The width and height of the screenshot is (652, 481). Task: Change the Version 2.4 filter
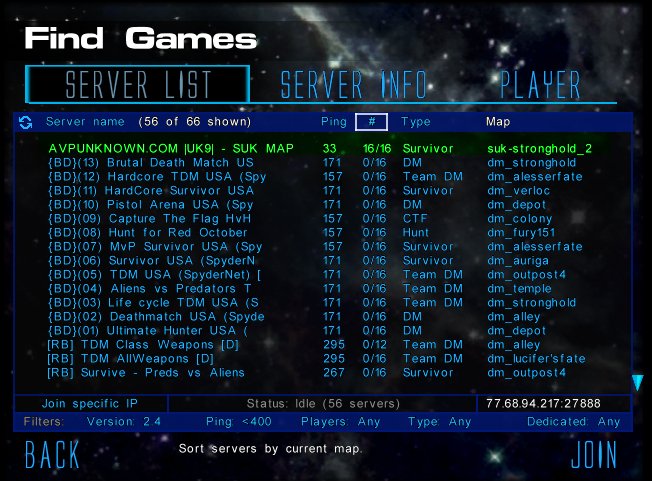tap(123, 422)
